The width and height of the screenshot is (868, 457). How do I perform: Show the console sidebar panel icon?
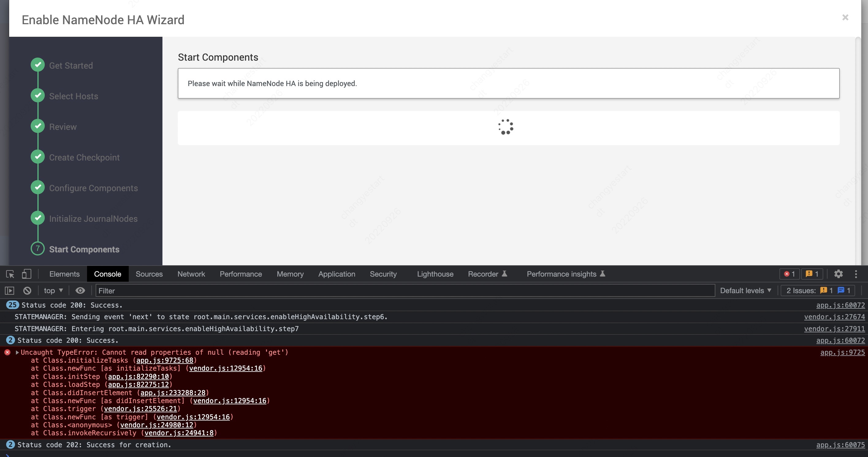tap(10, 291)
